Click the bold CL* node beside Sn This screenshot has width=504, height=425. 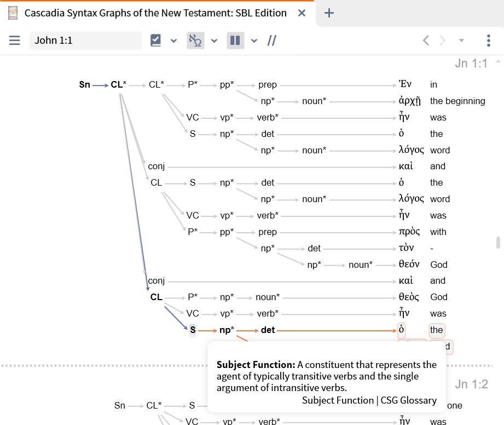pos(118,84)
